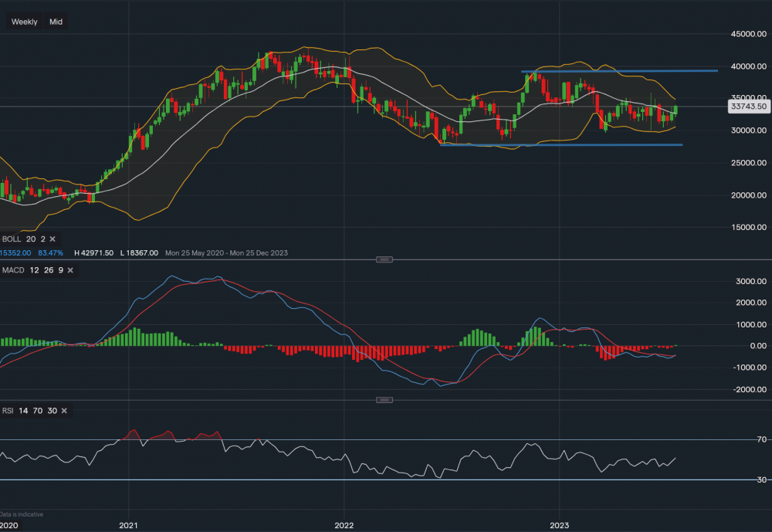
Task: Select the upper blue resistance trendline
Action: coord(618,70)
